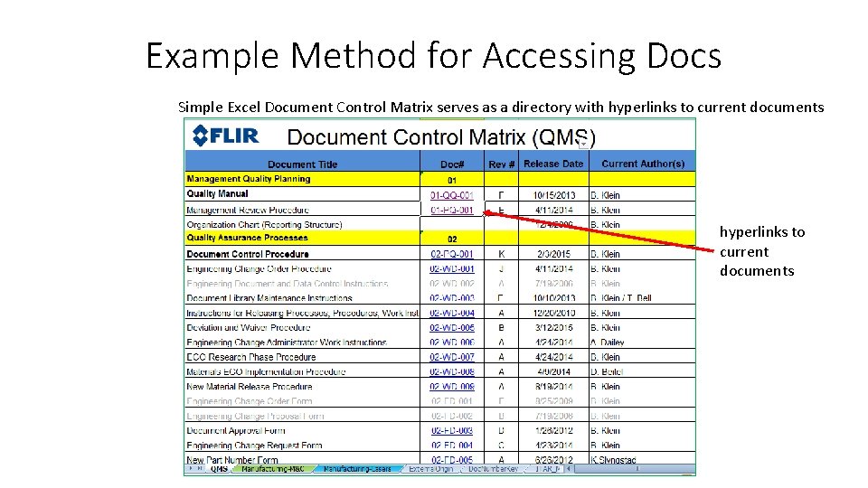This screenshot has height=488, width=868.
Task: Select release date 2/3/2015 cell
Action: point(553,254)
